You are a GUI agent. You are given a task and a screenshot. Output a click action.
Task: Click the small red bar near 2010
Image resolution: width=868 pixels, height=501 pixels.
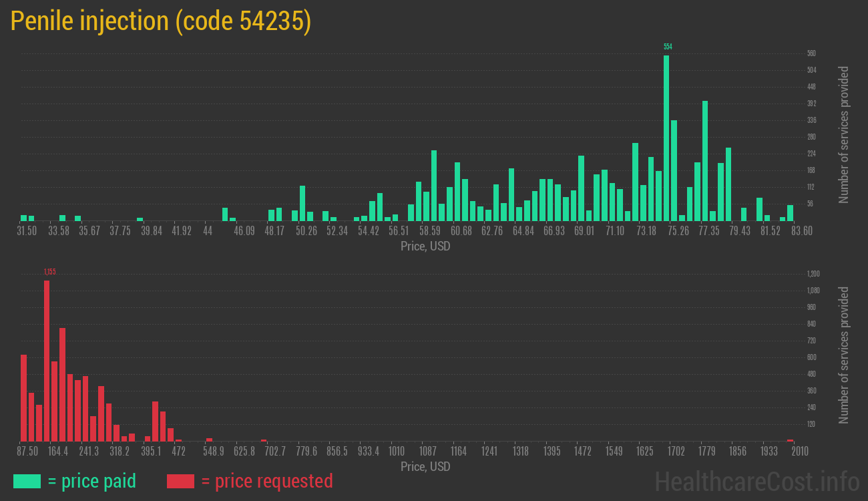click(790, 440)
